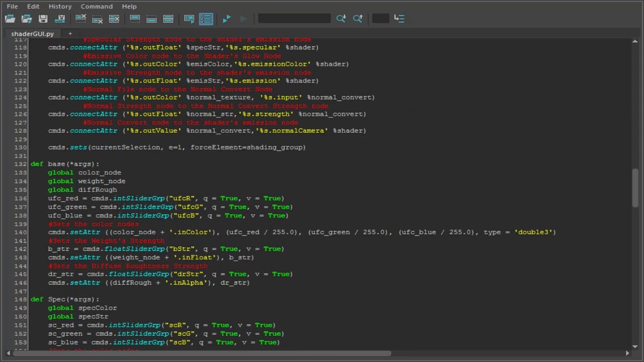This screenshot has height=362, width=644.
Task: Click the Clear All icon
Action: pyautogui.click(x=114, y=19)
